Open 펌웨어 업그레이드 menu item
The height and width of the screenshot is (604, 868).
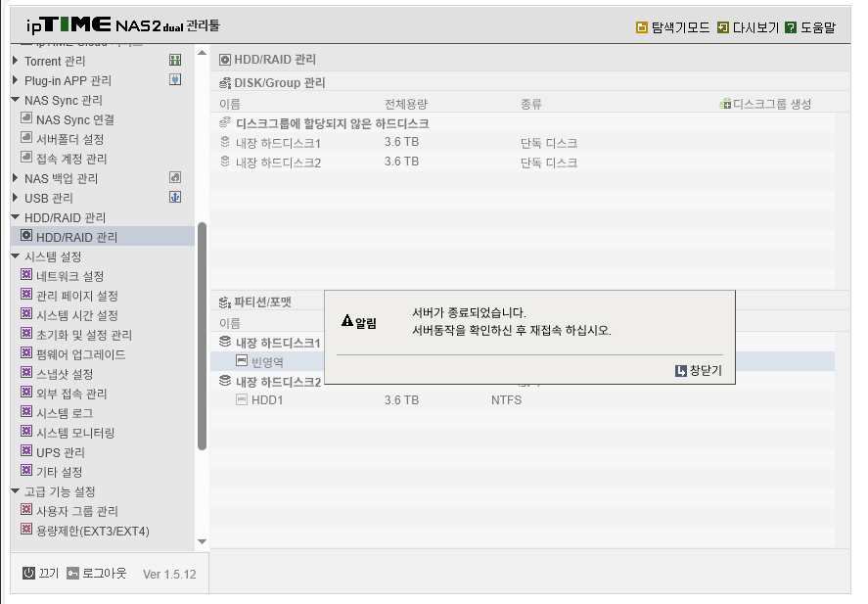coord(80,354)
